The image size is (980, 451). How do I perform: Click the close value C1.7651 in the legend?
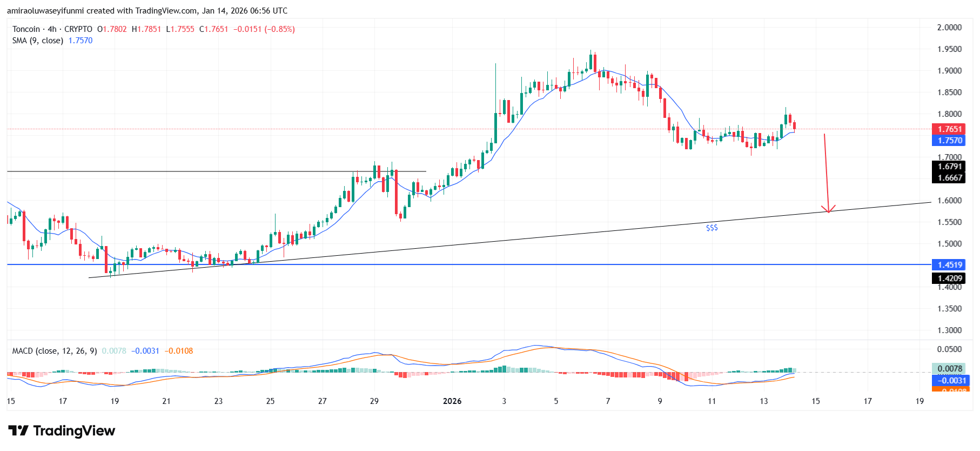[x=214, y=29]
